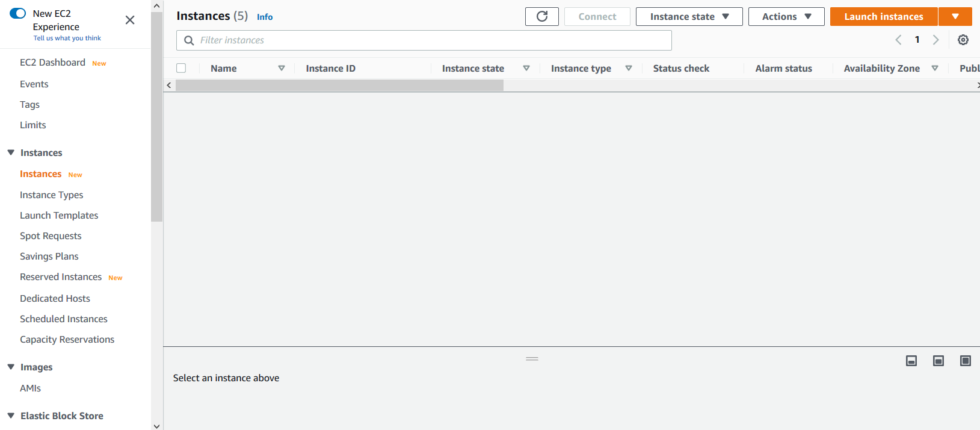Screen dimensions: 980x430
Task: Collapse the Elastic Block Store section
Action: [11, 416]
